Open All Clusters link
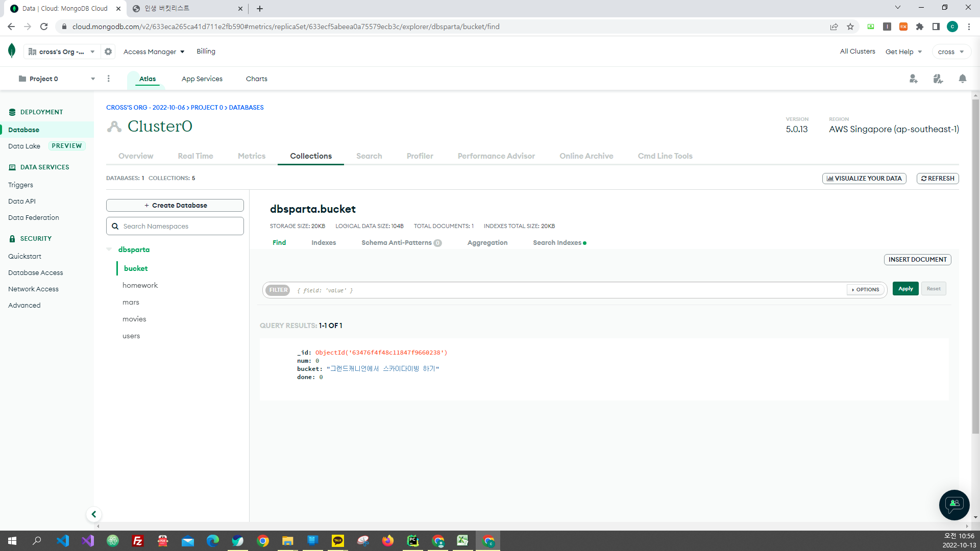 857,52
